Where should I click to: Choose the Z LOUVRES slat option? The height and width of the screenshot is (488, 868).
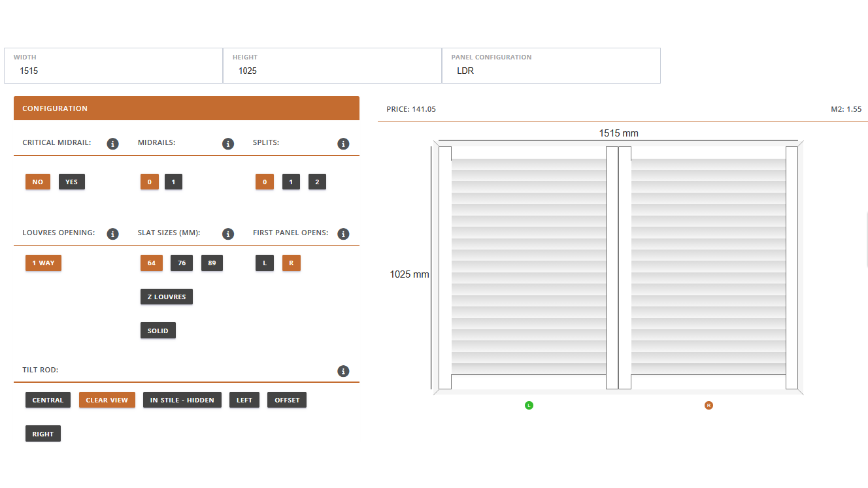pos(167,297)
